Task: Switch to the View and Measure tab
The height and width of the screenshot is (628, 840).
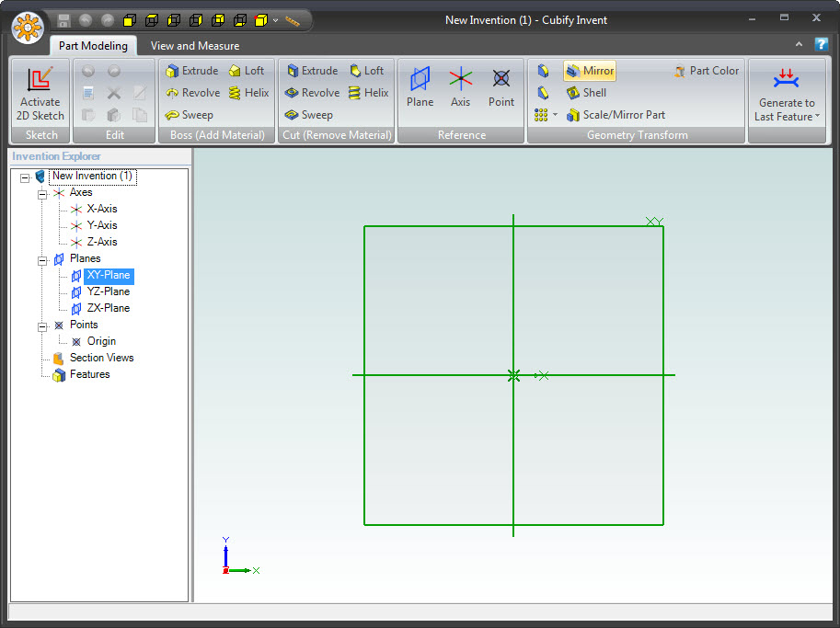Action: (194, 45)
